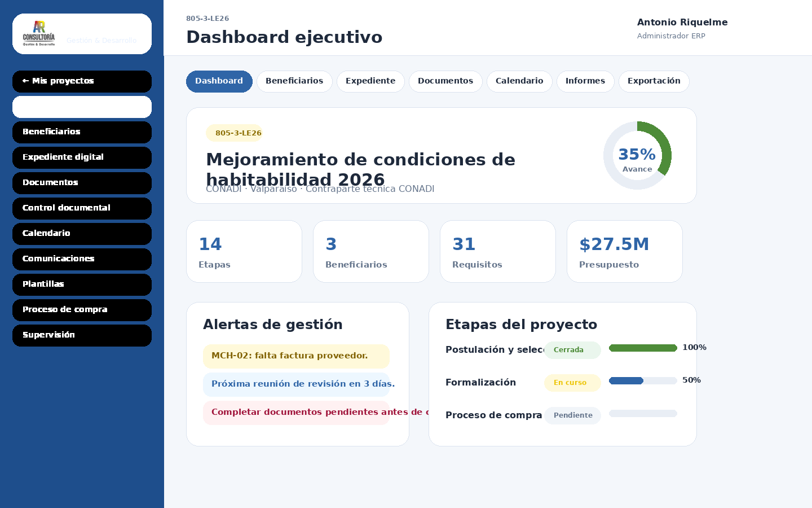Image resolution: width=812 pixels, height=508 pixels.
Task: Click the 14 Etapas card
Action: (244, 251)
